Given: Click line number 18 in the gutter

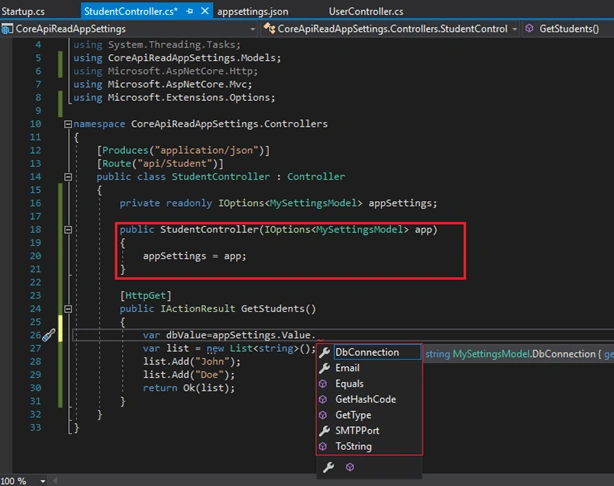Looking at the screenshot, I should (35, 229).
